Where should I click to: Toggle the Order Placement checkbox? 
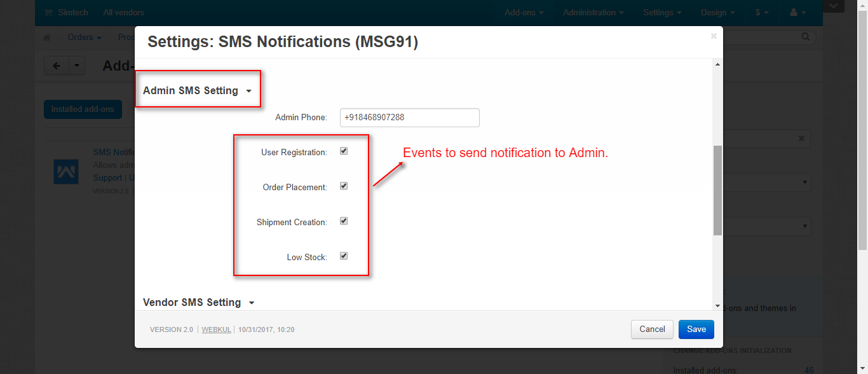[x=344, y=186]
